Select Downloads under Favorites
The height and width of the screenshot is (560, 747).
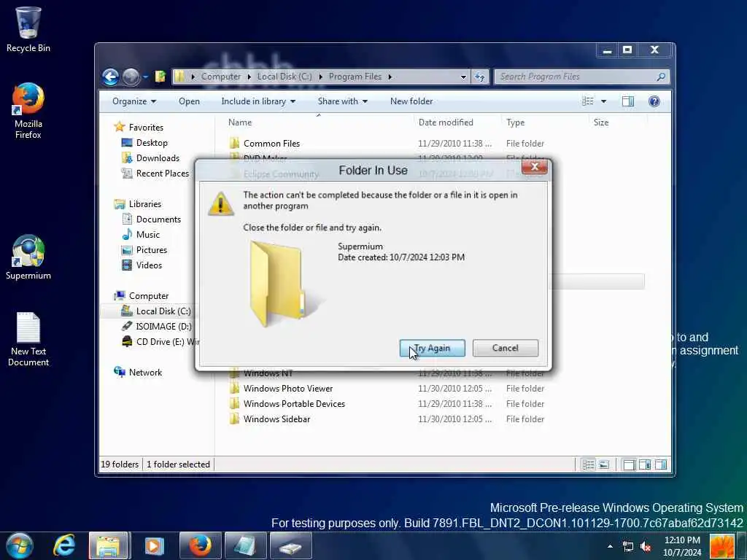click(x=150, y=158)
